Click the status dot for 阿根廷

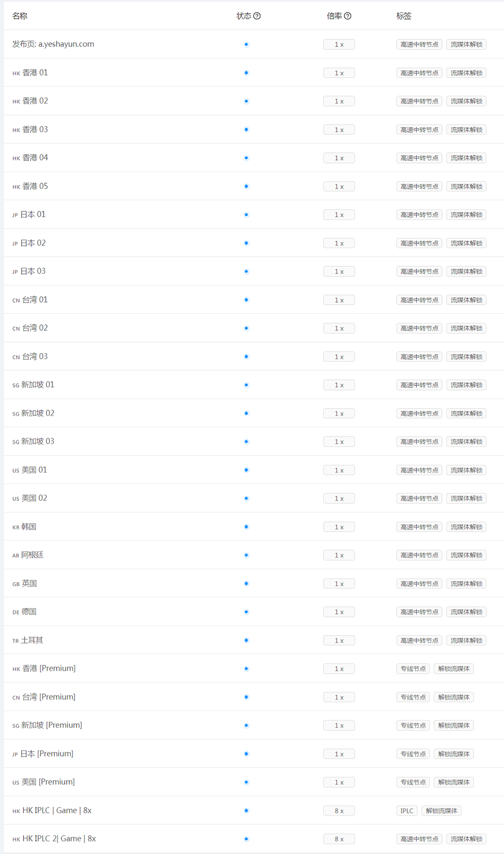246,555
